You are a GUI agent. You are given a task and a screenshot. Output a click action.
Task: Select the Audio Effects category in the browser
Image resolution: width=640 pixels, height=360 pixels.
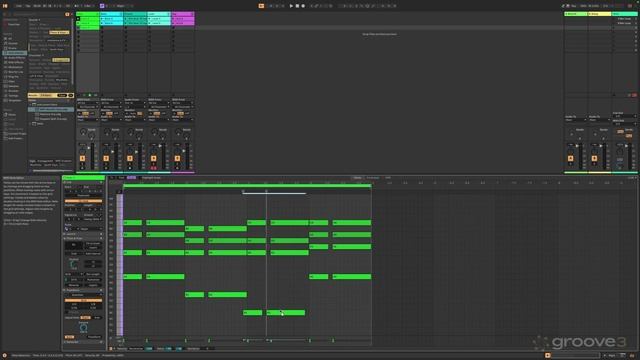click(16, 58)
